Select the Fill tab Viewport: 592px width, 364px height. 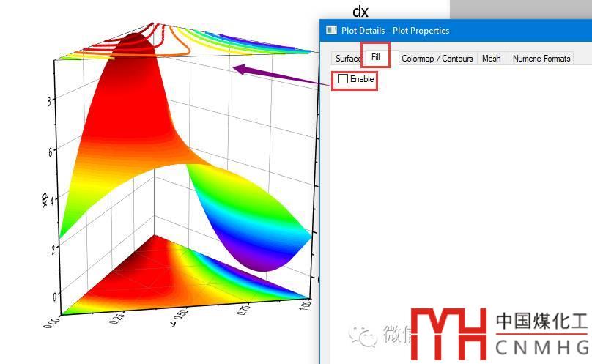click(x=376, y=56)
